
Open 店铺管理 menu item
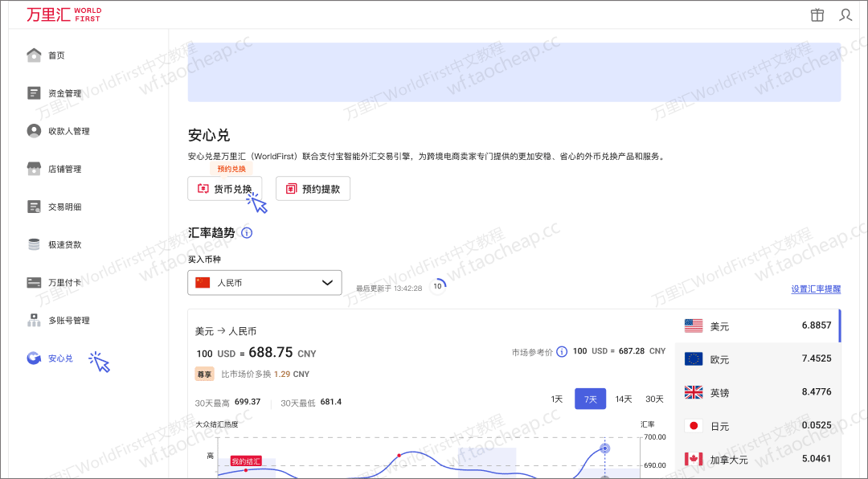[x=65, y=169]
